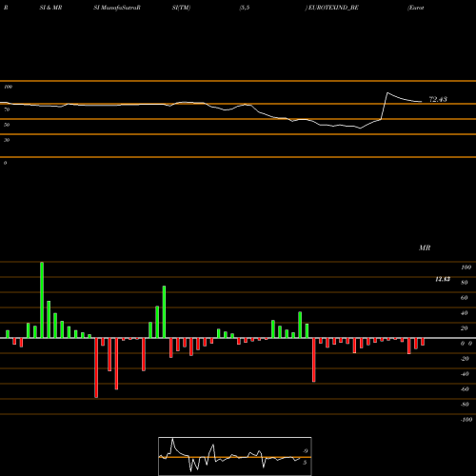
Task: Click the '9' label in mini overview chart
Action: (306, 451)
